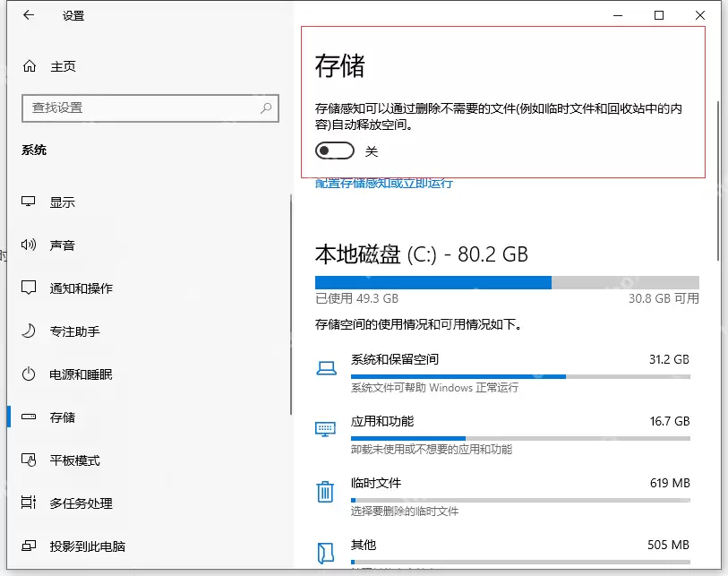Enable the 存储感知 toggle switch
Viewport: 728px width, 576px height.
coord(335,150)
